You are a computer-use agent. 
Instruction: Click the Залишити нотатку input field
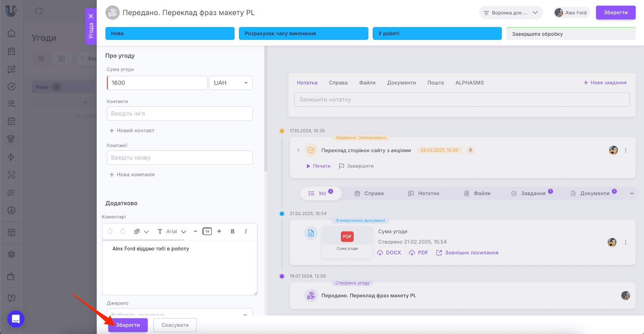[x=462, y=100]
